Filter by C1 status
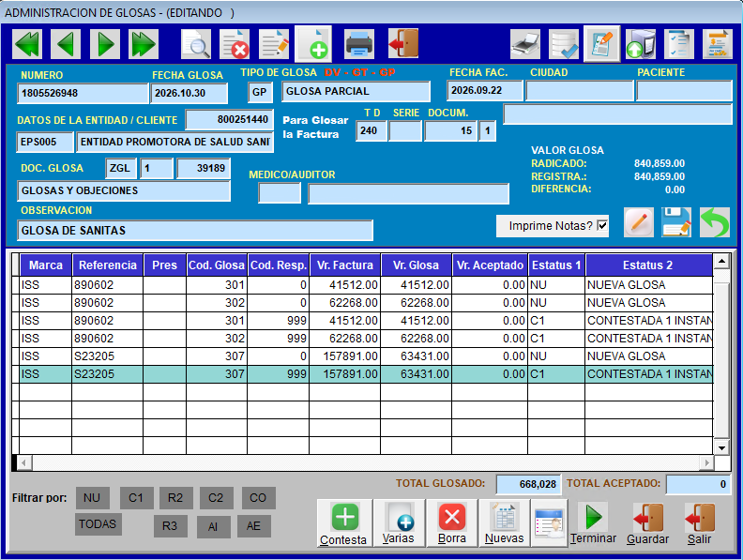This screenshot has height=560, width=743. [x=136, y=498]
